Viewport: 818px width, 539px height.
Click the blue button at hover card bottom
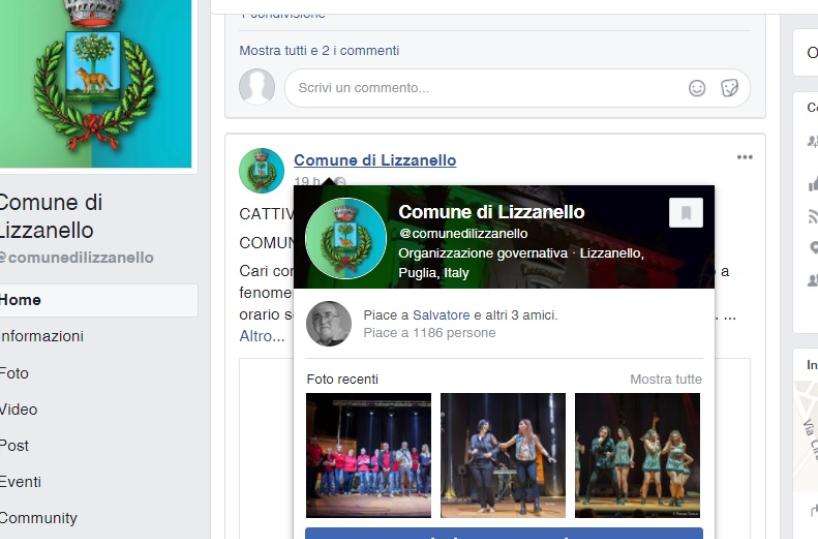[504, 533]
